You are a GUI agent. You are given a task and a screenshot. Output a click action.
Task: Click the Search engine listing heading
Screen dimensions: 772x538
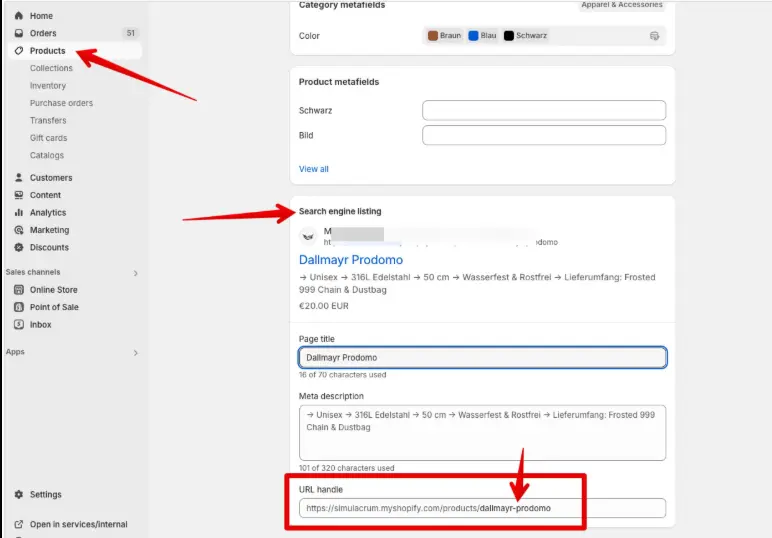(340, 211)
